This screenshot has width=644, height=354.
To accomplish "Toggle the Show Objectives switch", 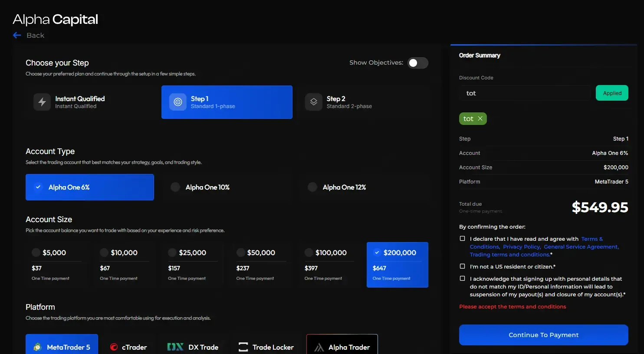I will (x=417, y=63).
